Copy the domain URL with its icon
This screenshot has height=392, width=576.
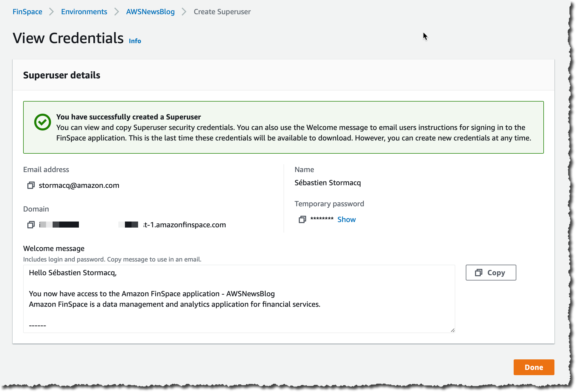coord(31,225)
